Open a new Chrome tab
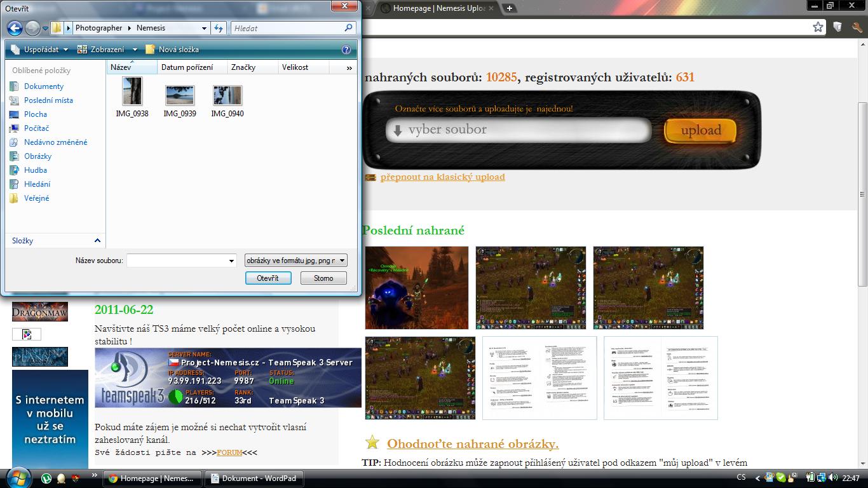The image size is (868, 488). (x=509, y=8)
